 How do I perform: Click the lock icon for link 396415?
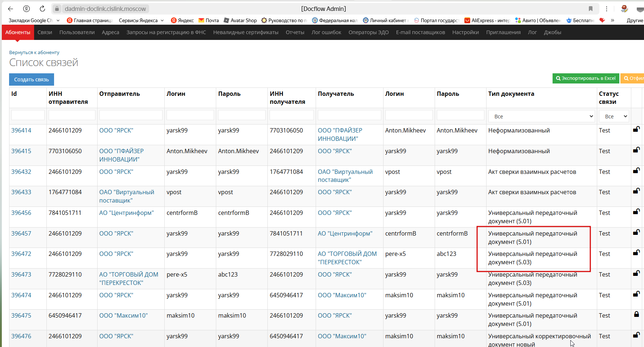[x=636, y=150]
